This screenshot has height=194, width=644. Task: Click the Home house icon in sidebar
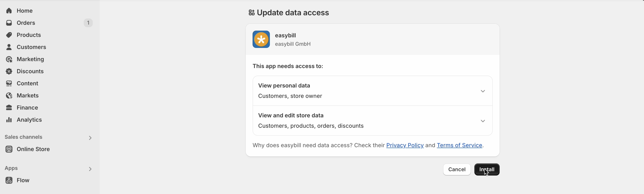[9, 11]
